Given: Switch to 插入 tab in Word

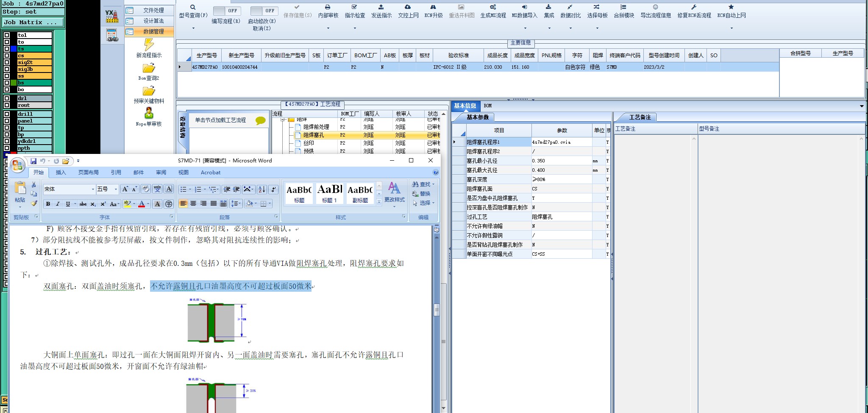Looking at the screenshot, I should point(61,173).
